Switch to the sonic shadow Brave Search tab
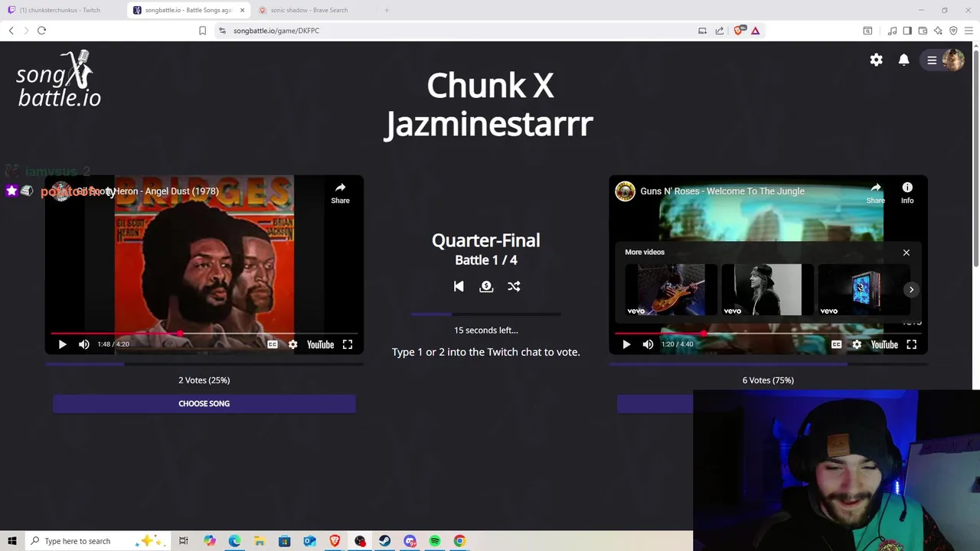Image resolution: width=980 pixels, height=551 pixels. (x=310, y=10)
